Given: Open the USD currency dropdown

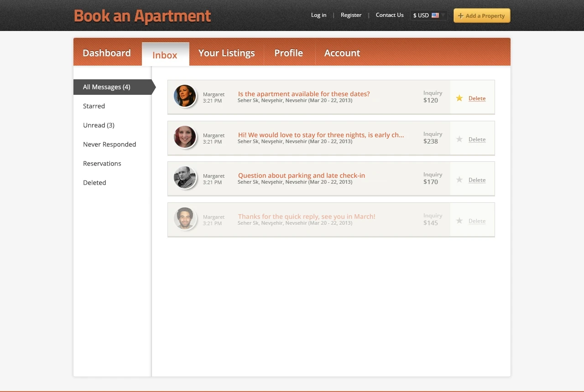Looking at the screenshot, I should tap(429, 15).
